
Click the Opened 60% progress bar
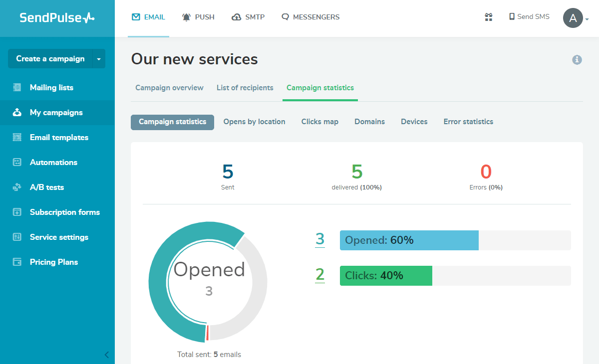[408, 240]
